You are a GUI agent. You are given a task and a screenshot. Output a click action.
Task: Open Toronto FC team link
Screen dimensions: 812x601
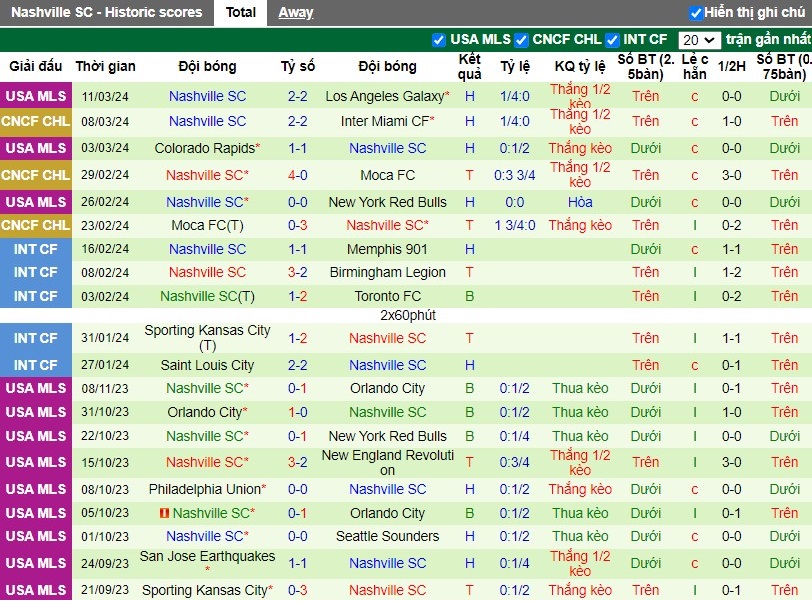click(x=387, y=296)
